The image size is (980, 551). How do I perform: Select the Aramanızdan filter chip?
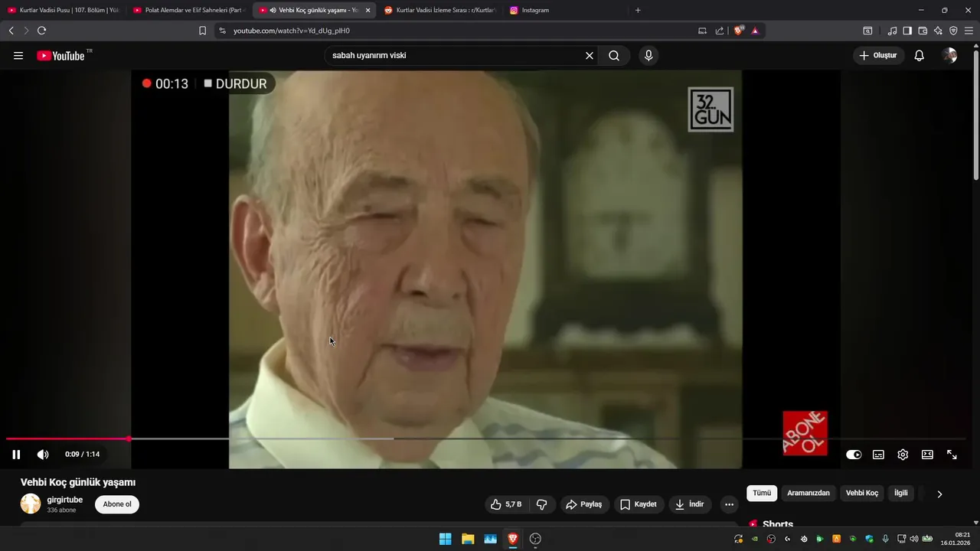point(808,494)
